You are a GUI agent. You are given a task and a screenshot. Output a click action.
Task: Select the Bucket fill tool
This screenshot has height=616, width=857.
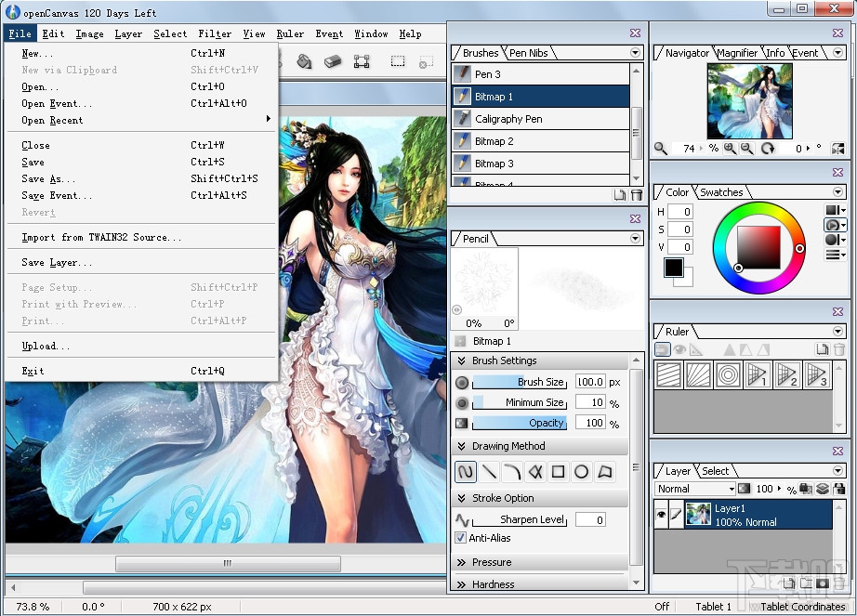click(302, 62)
